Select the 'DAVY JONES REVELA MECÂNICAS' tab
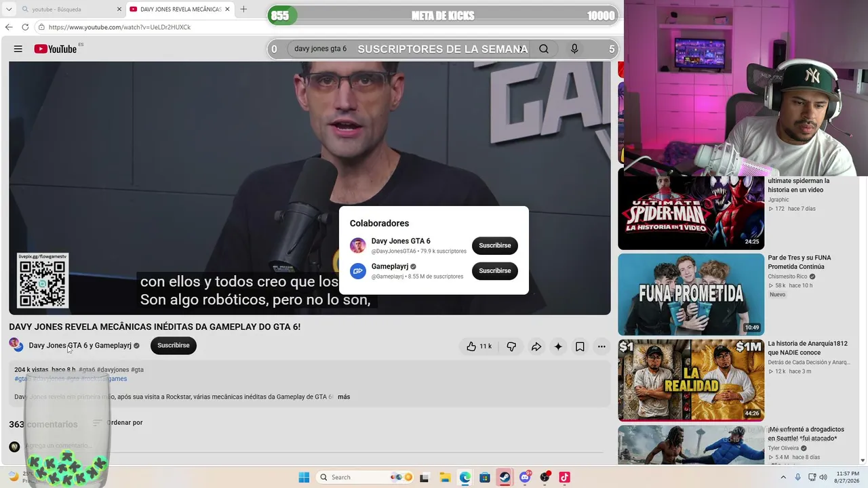The height and width of the screenshot is (488, 868). (x=180, y=9)
